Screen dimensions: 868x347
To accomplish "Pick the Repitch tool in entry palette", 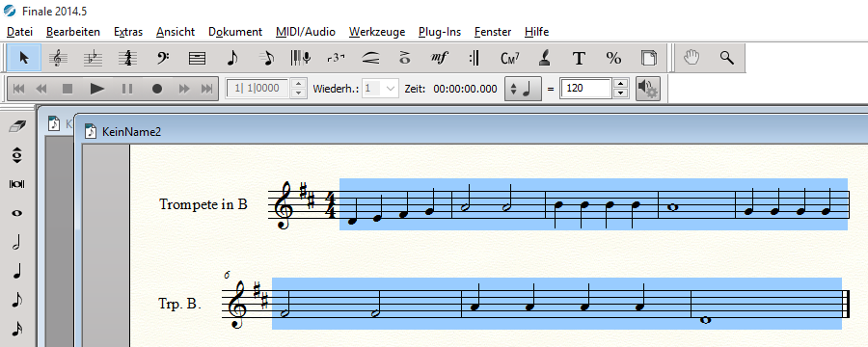I will coord(17,155).
